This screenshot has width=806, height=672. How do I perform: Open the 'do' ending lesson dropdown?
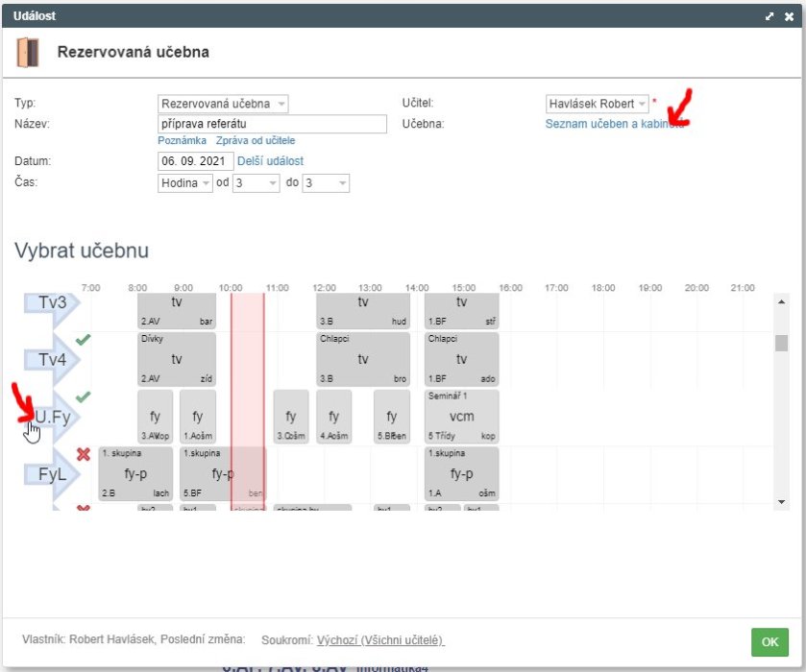coord(326,182)
